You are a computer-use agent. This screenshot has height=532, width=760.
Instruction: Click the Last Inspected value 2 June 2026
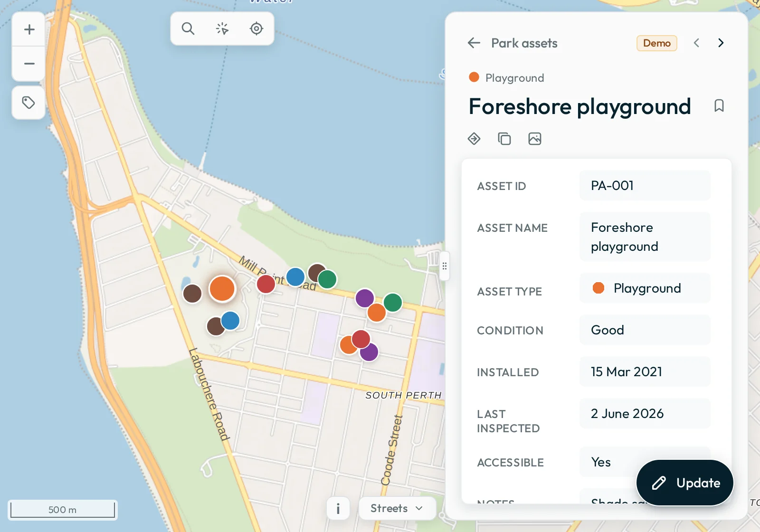645,414
